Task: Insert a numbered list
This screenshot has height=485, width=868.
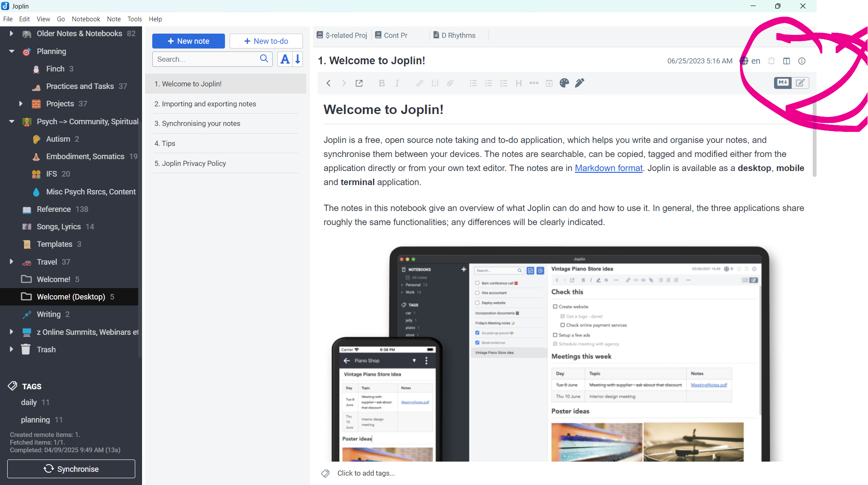Action: pos(488,83)
